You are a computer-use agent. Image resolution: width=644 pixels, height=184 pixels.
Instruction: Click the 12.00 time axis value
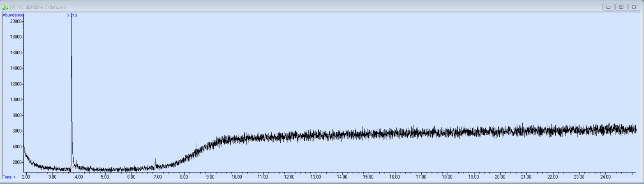point(289,177)
